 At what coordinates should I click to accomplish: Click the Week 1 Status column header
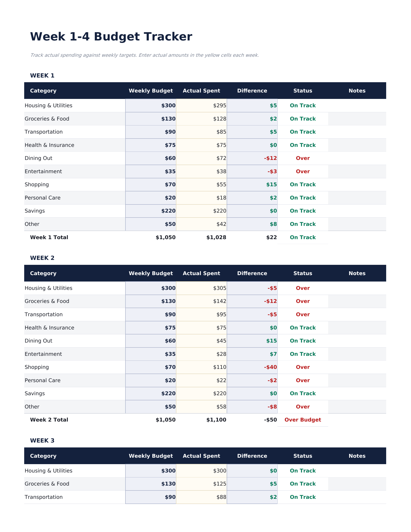(x=303, y=91)
